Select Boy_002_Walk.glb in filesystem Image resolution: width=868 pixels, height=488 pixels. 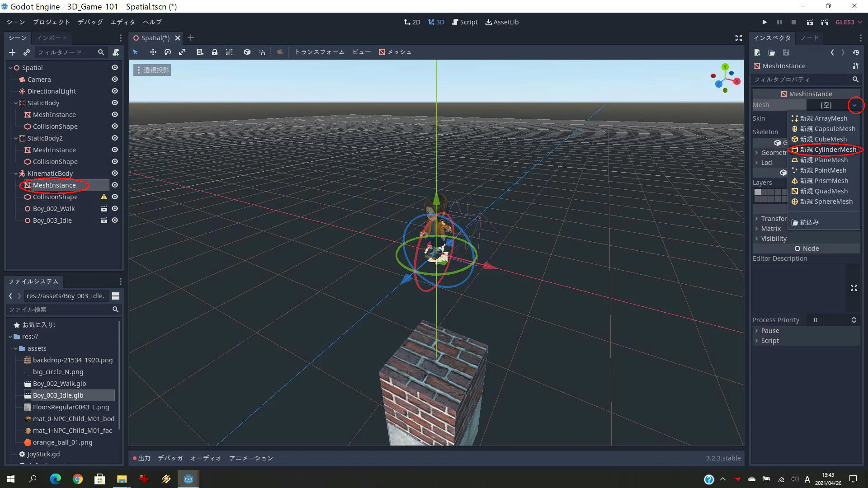coord(59,384)
